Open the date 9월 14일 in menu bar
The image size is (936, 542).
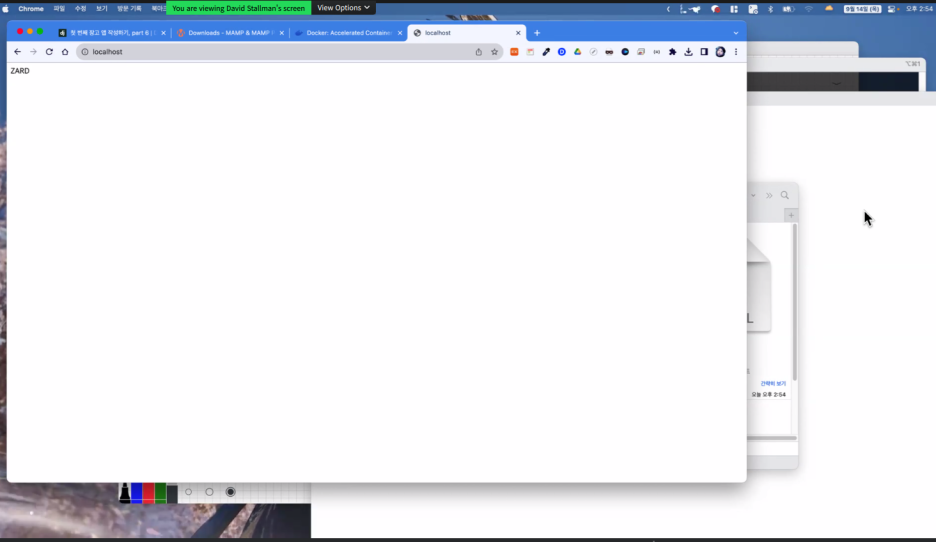(862, 9)
